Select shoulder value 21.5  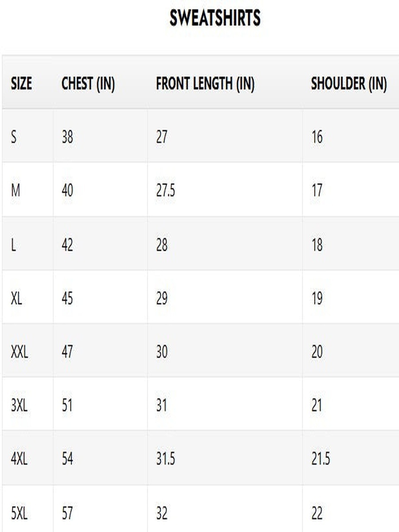point(321,459)
